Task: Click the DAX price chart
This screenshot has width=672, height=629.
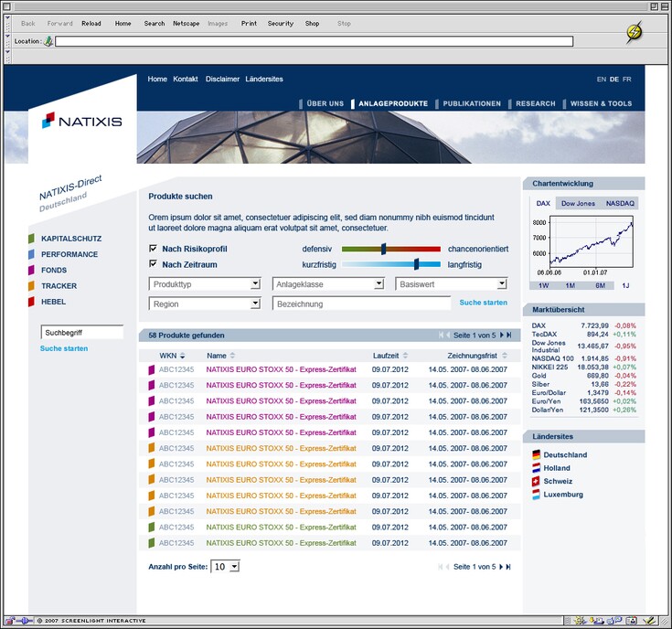Action: pos(592,241)
